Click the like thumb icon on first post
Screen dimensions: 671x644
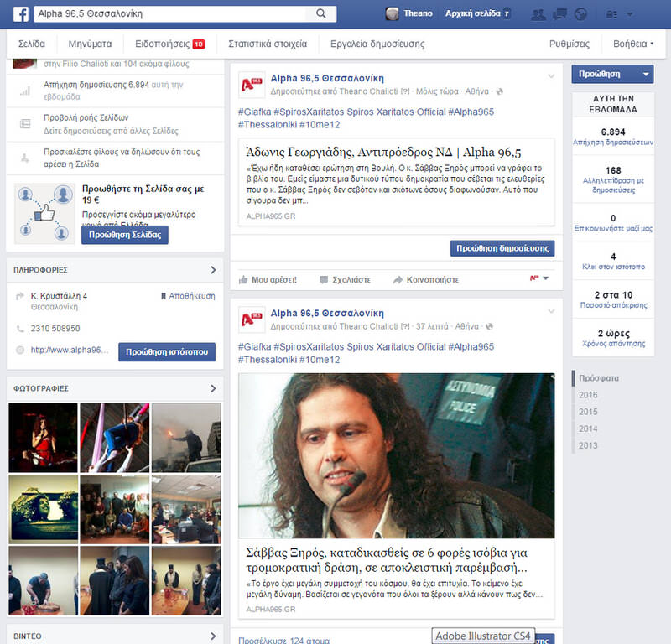click(x=243, y=280)
